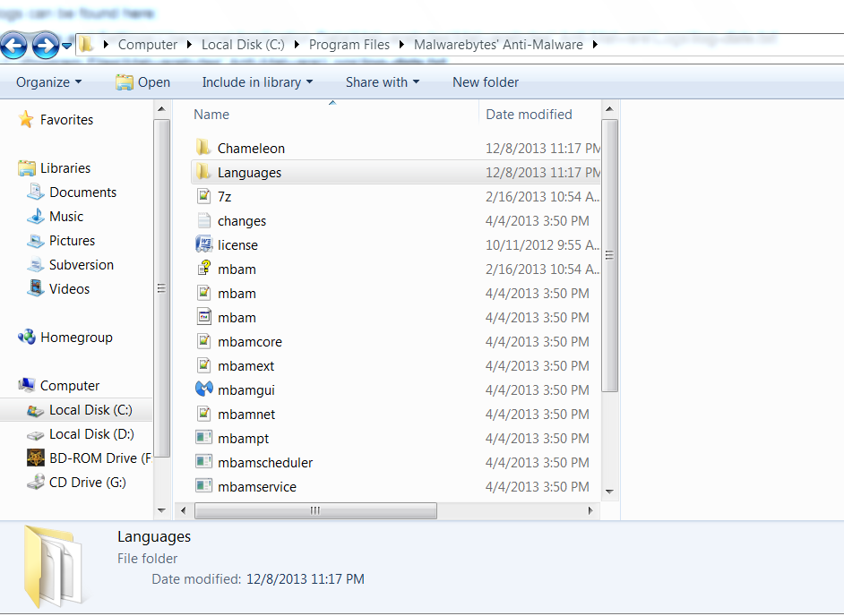Click the license date 10/11/2012 9:55
The height and width of the screenshot is (616, 844).
542,245
